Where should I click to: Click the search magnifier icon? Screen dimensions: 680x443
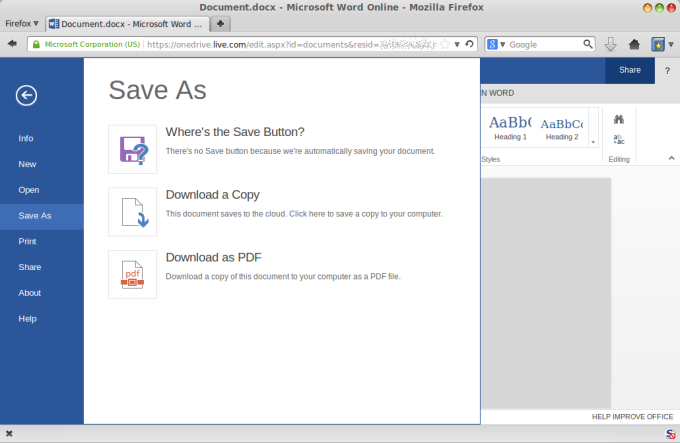[588, 44]
